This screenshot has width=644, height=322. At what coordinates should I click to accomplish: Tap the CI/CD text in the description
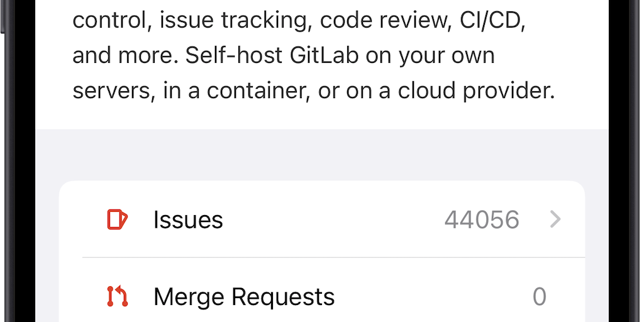click(501, 20)
